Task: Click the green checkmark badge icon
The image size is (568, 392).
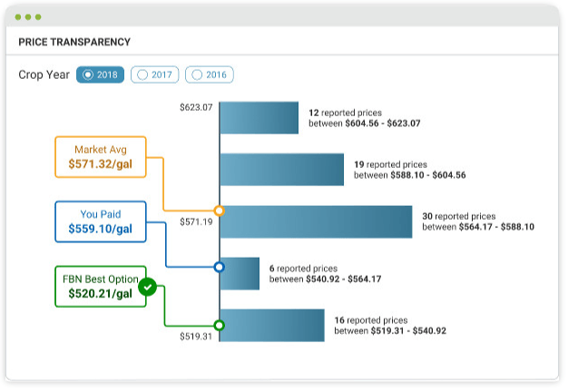Action: (x=147, y=287)
